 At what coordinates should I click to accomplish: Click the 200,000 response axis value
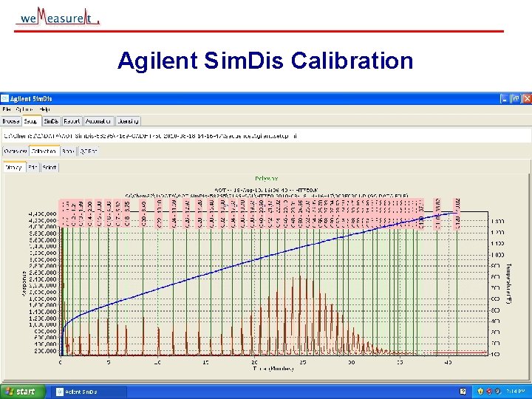coord(45,351)
